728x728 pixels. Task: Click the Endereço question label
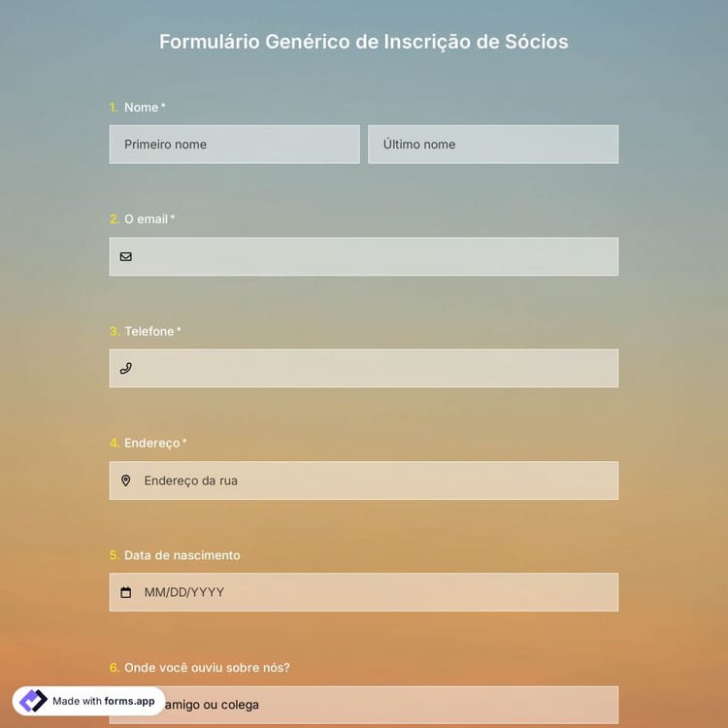[151, 443]
